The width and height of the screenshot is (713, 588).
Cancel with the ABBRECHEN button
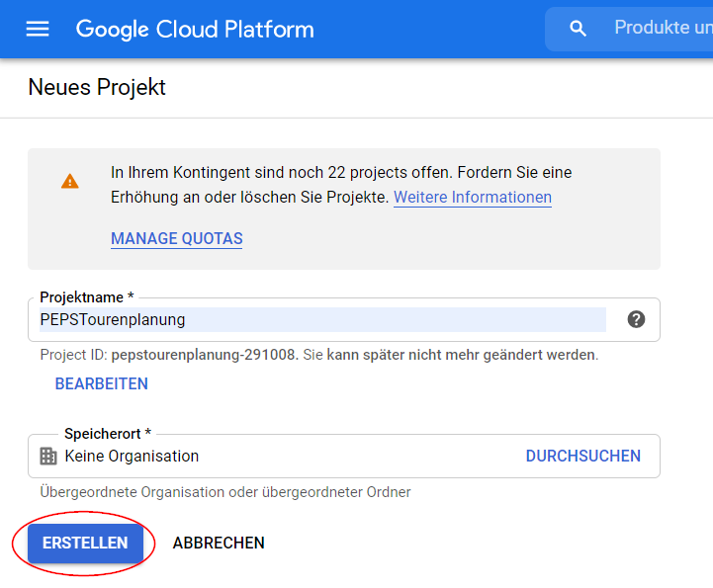point(219,543)
